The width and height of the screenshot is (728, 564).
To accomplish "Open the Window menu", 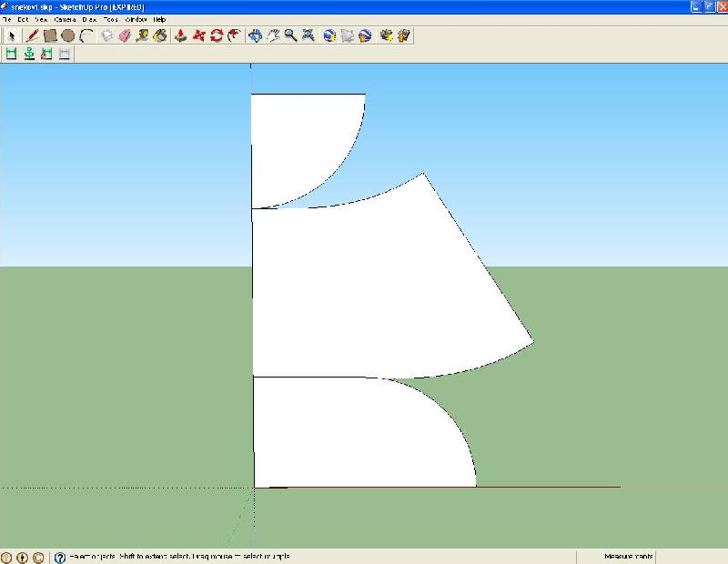I will tap(136, 19).
